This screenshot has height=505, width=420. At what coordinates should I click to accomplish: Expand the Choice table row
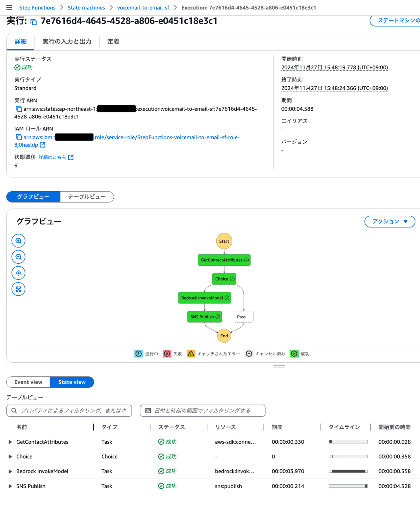10,457
